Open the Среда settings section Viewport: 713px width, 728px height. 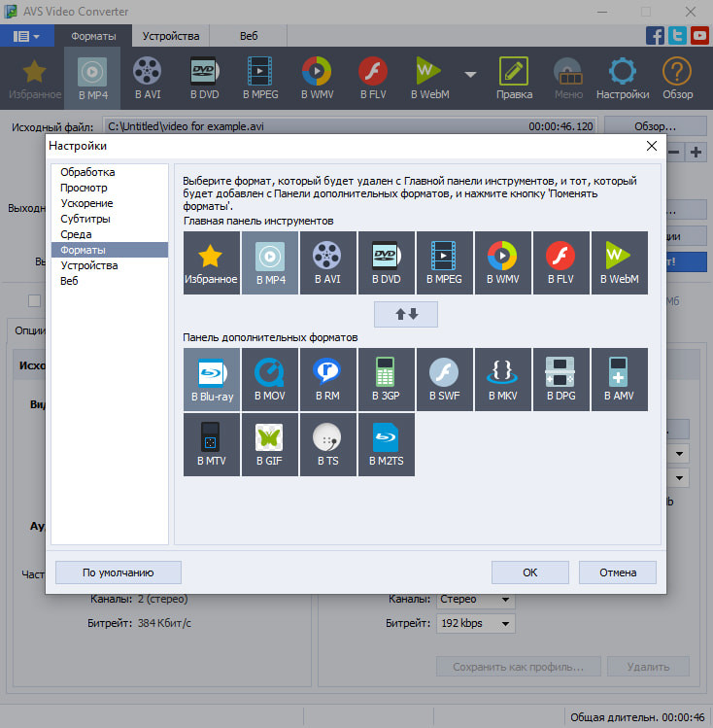tap(110, 234)
